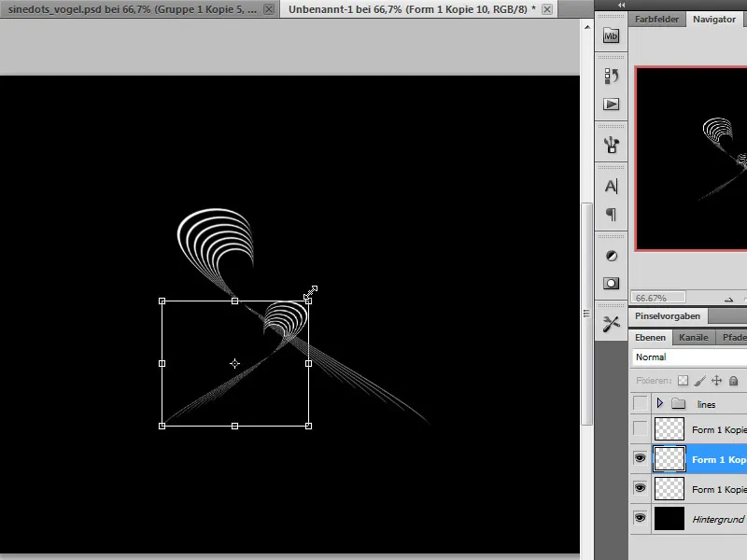Hide the Form 1 Kopie layer above Hintergrund
Image resolution: width=747 pixels, height=560 pixels.
(641, 488)
